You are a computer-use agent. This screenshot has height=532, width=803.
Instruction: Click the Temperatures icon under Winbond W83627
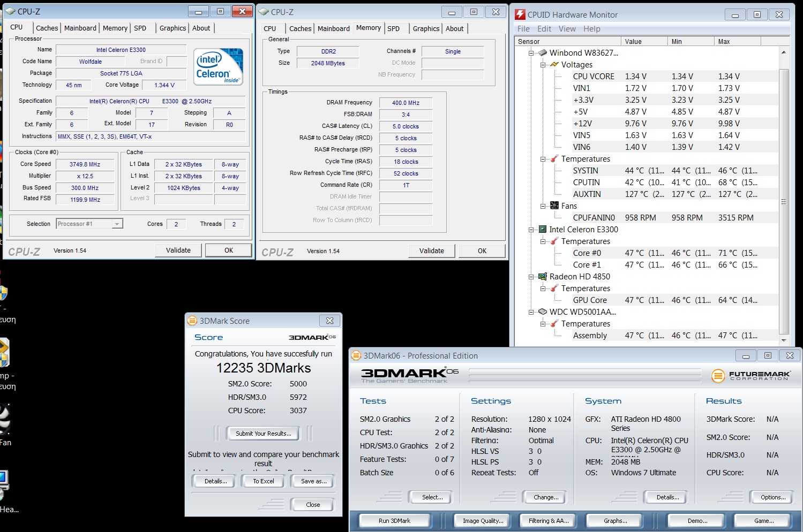pos(554,158)
